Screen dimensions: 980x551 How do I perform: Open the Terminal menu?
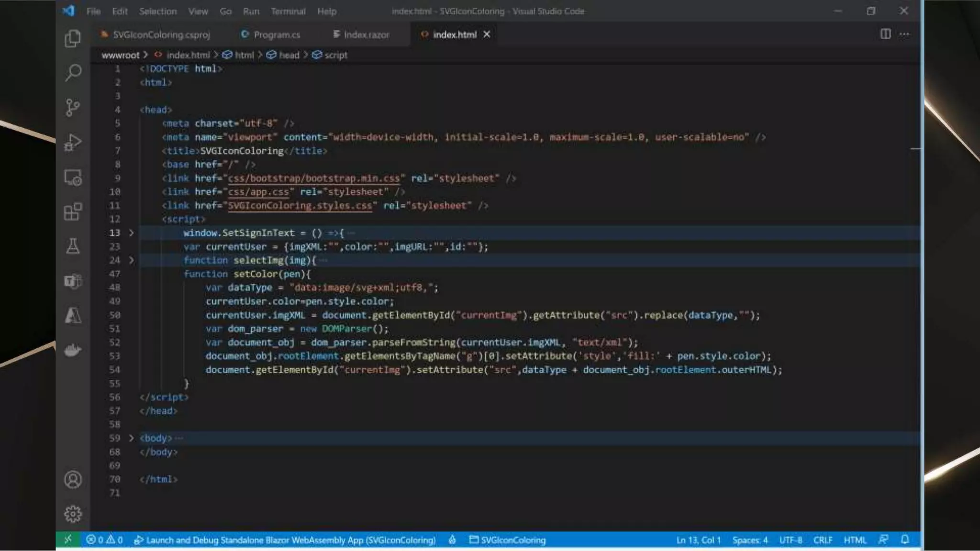pos(288,11)
